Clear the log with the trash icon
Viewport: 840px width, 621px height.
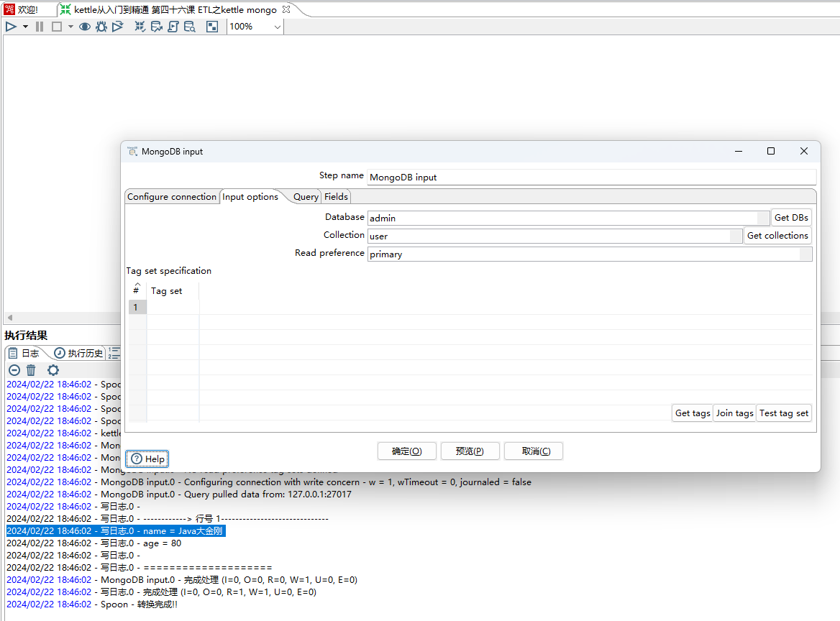click(30, 369)
